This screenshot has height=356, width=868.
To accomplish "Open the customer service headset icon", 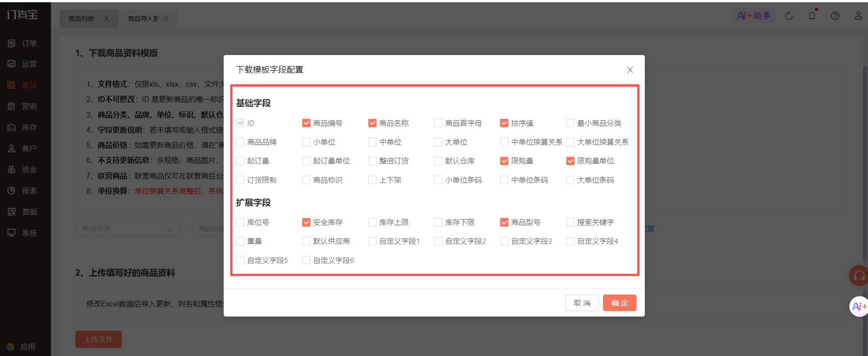I will click(x=859, y=276).
